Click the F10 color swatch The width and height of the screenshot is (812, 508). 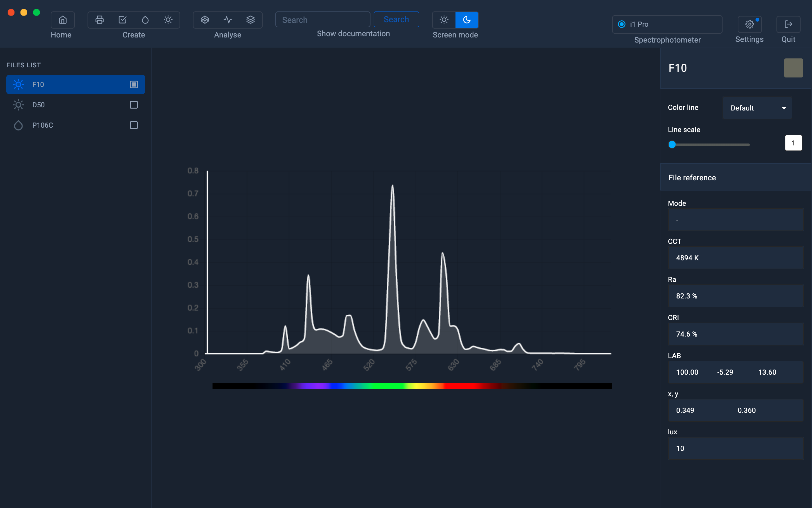pyautogui.click(x=793, y=68)
